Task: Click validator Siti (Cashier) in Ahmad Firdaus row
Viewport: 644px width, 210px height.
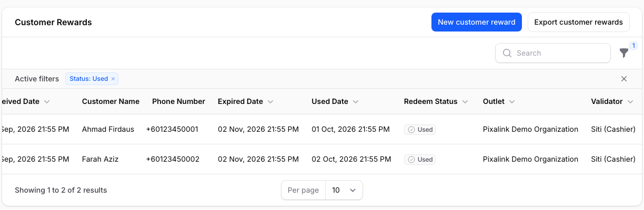Action: point(613,129)
